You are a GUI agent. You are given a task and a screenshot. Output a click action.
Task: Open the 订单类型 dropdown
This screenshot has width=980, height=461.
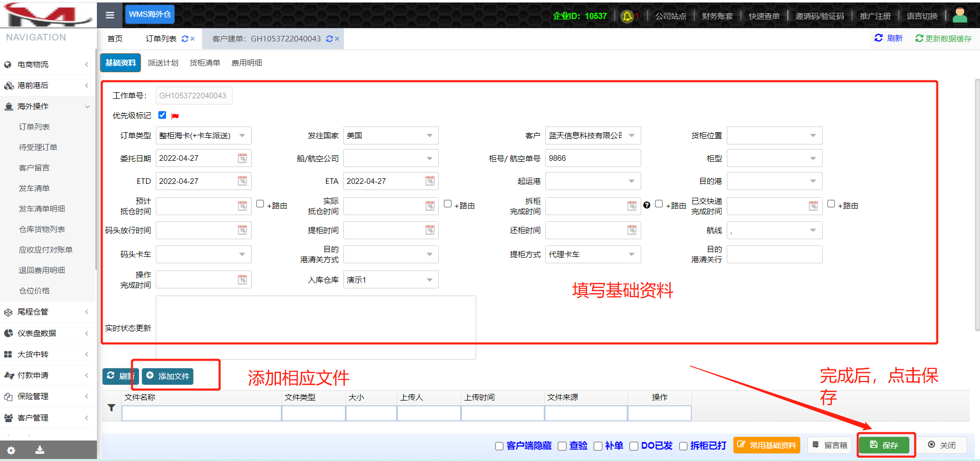point(203,136)
